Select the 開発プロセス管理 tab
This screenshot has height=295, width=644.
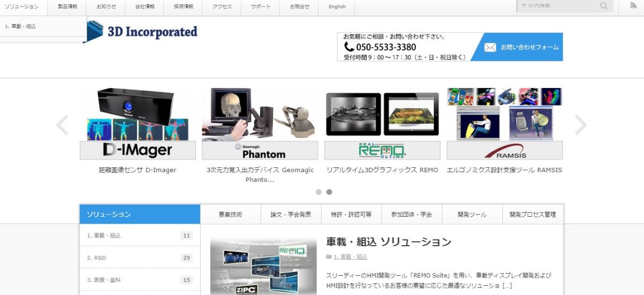tap(533, 214)
